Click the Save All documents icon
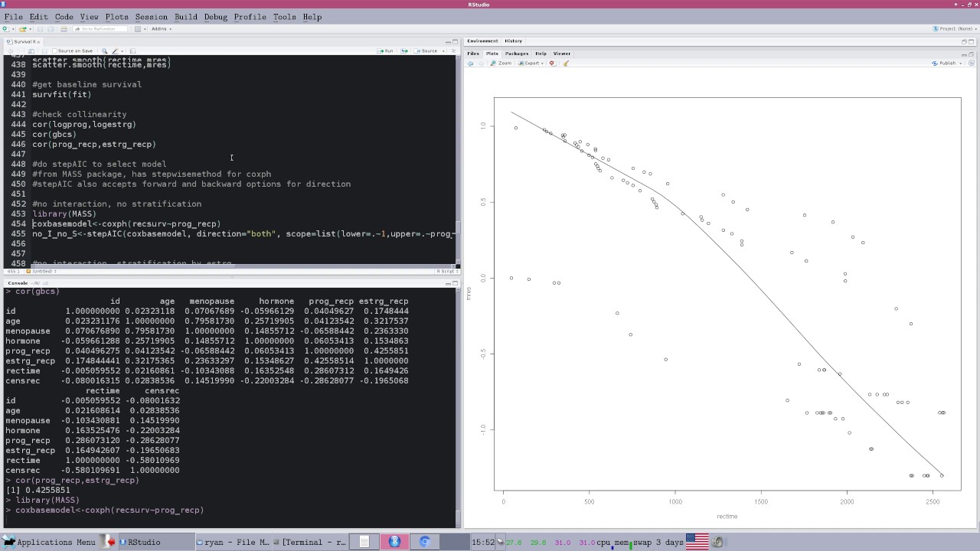980x551 pixels. click(51, 29)
